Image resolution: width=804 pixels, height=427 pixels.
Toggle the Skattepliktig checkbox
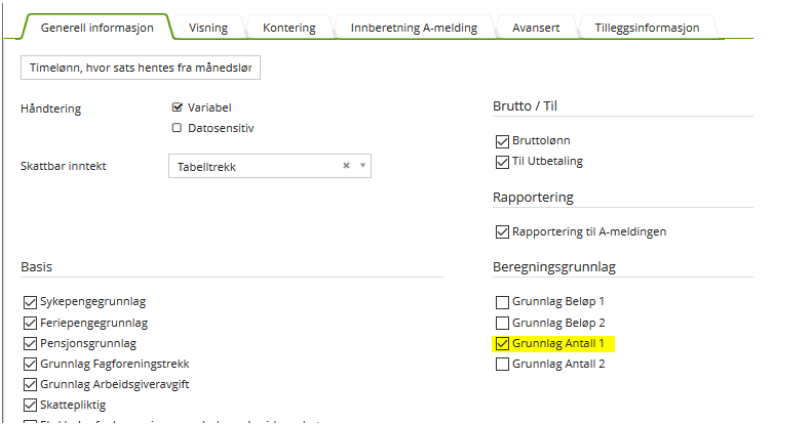click(30, 405)
